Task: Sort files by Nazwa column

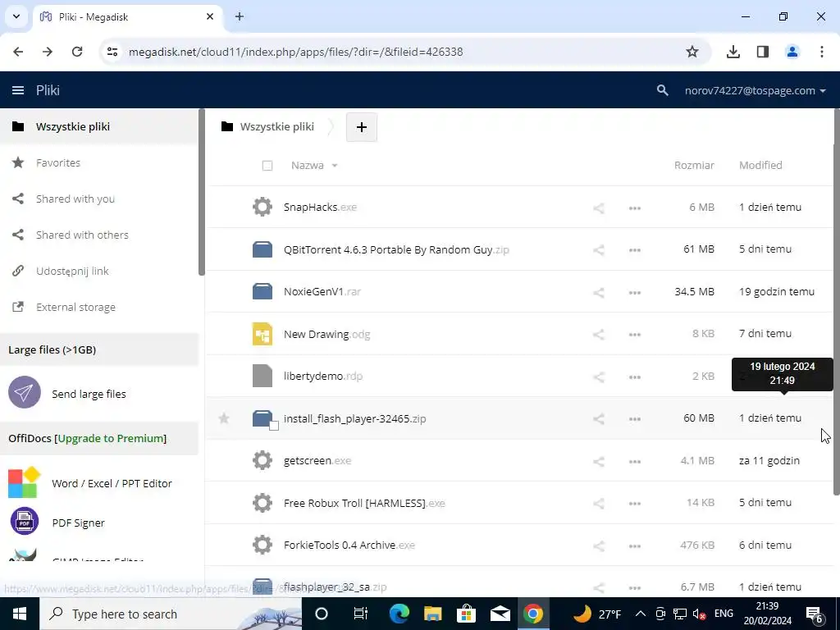Action: (x=314, y=165)
